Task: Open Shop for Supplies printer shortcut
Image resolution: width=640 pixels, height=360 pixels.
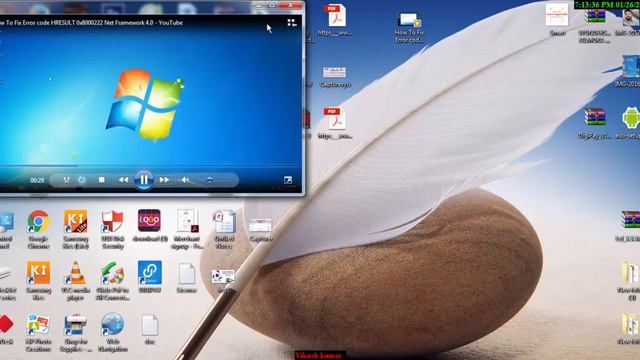Action: click(76, 332)
